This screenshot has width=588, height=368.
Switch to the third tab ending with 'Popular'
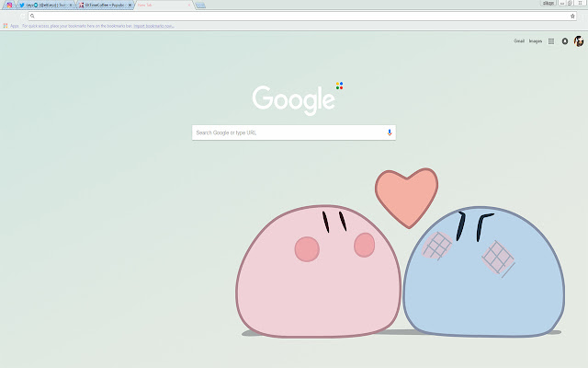(104, 5)
